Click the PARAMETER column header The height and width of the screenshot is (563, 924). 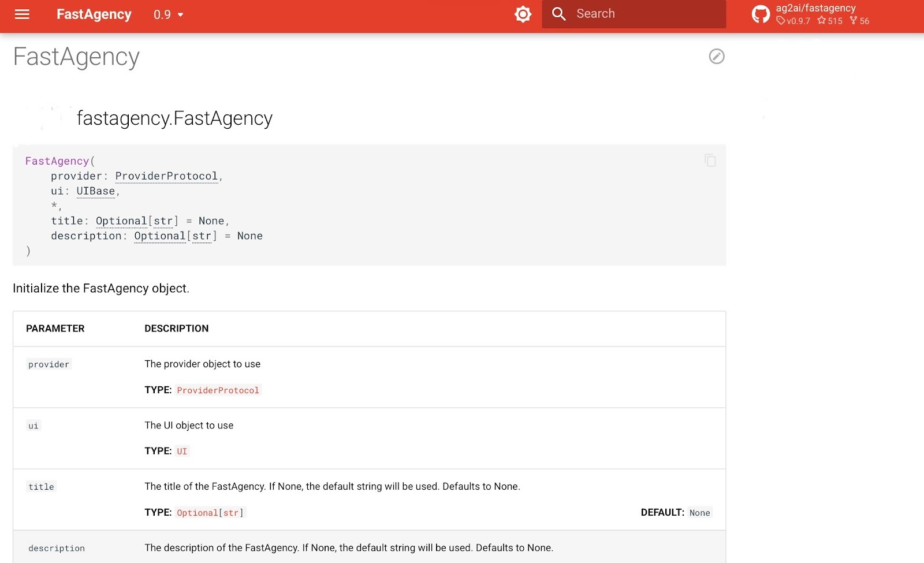[x=55, y=329]
